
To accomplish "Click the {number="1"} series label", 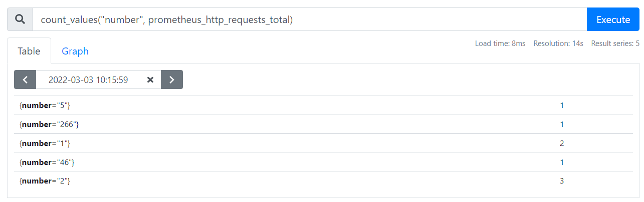I will coord(45,143).
